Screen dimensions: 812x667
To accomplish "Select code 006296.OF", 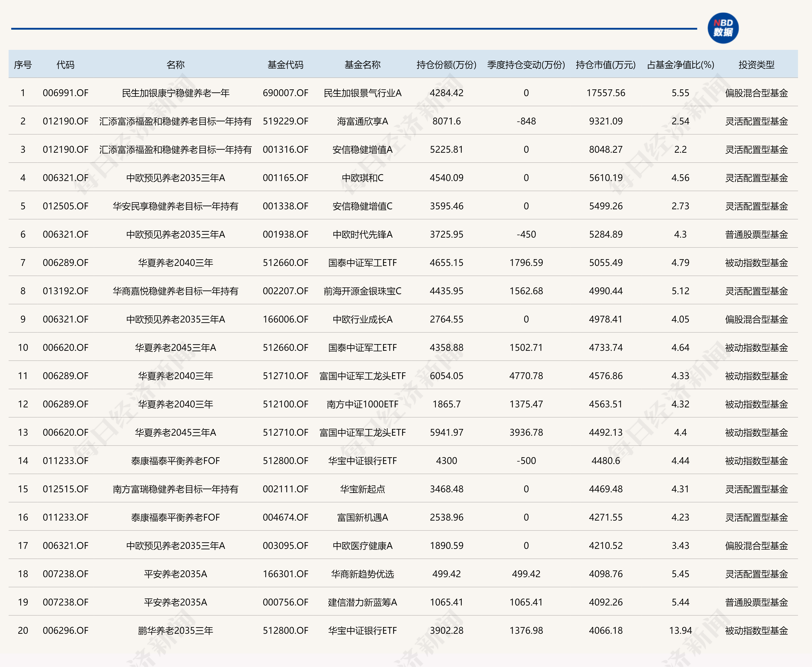I will coord(65,630).
